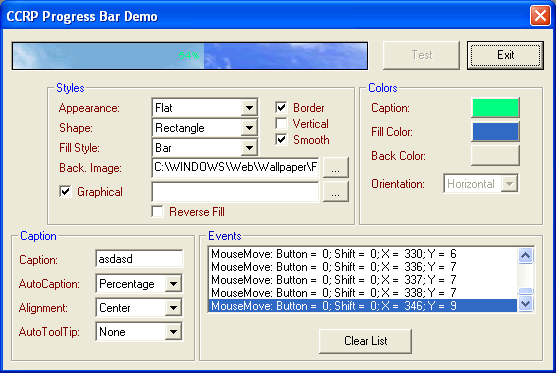Image resolution: width=556 pixels, height=373 pixels.
Task: Open the Back Color swatch
Action: click(x=495, y=155)
